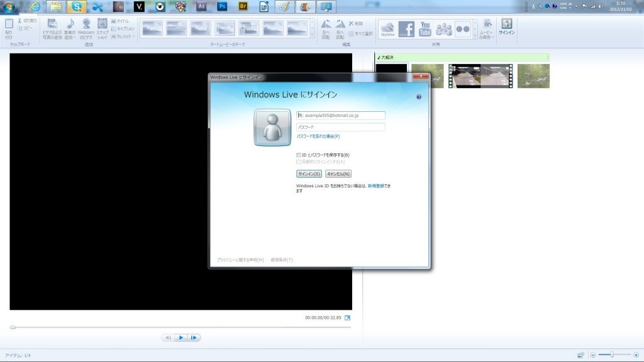Click the thumbnail size icon in status bar
The image size is (644, 362).
(x=580, y=355)
